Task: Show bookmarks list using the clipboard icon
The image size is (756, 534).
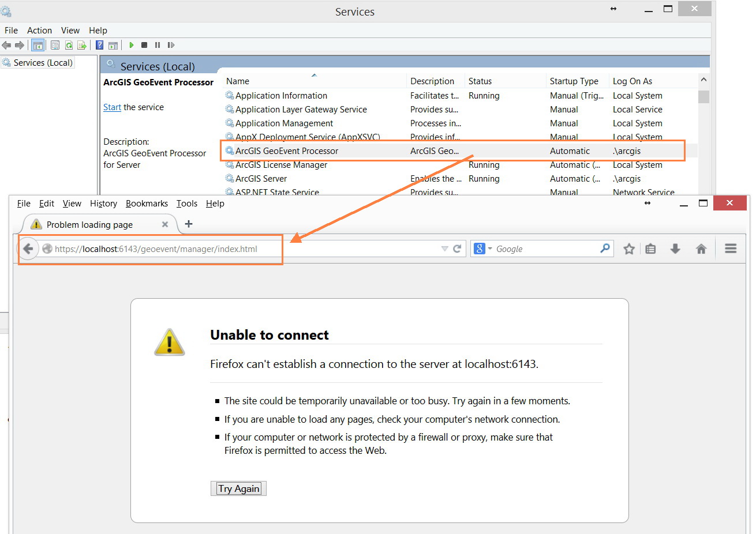Action: [x=651, y=249]
